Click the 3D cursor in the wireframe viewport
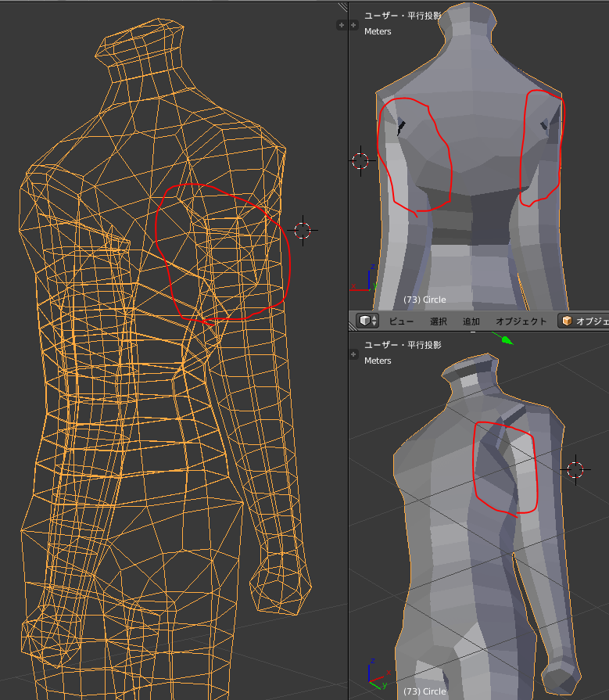This screenshot has height=700, width=609. point(303,230)
